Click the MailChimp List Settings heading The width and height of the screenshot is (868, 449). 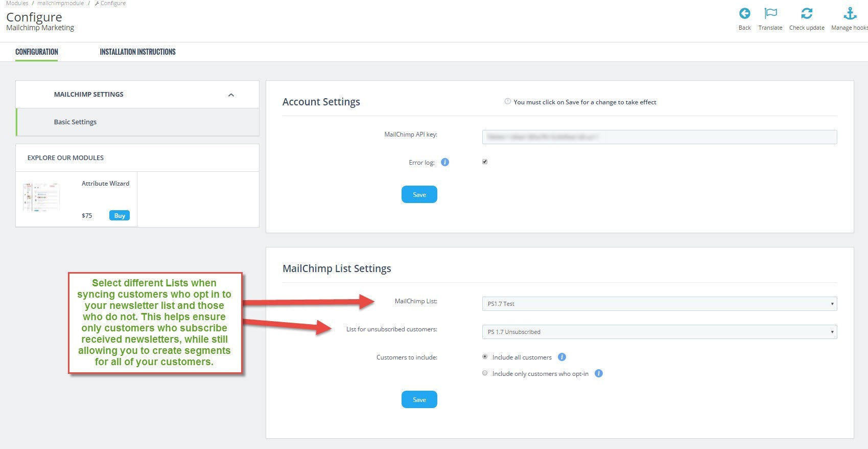click(x=337, y=268)
